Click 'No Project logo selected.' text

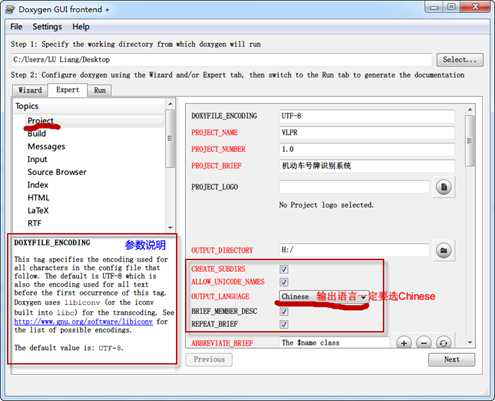coord(326,205)
